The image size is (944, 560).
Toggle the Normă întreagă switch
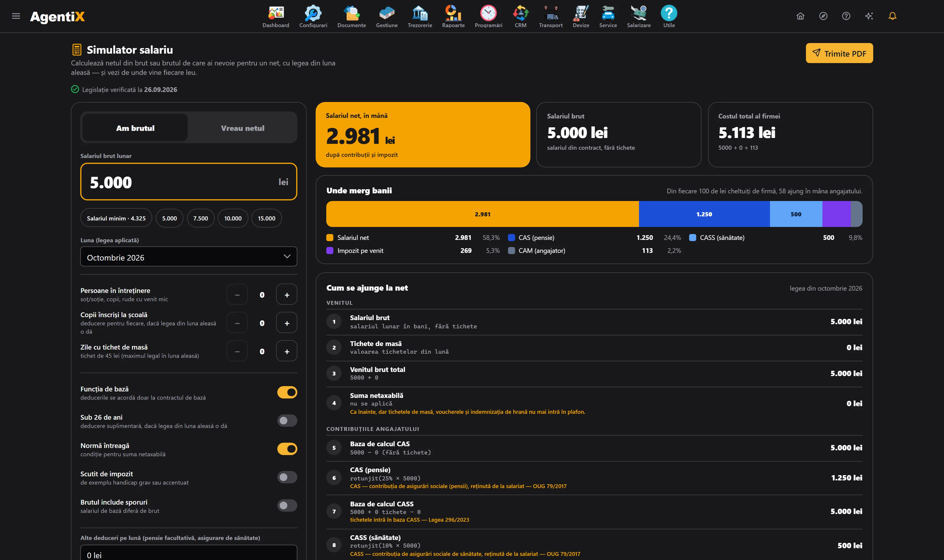coord(287,449)
